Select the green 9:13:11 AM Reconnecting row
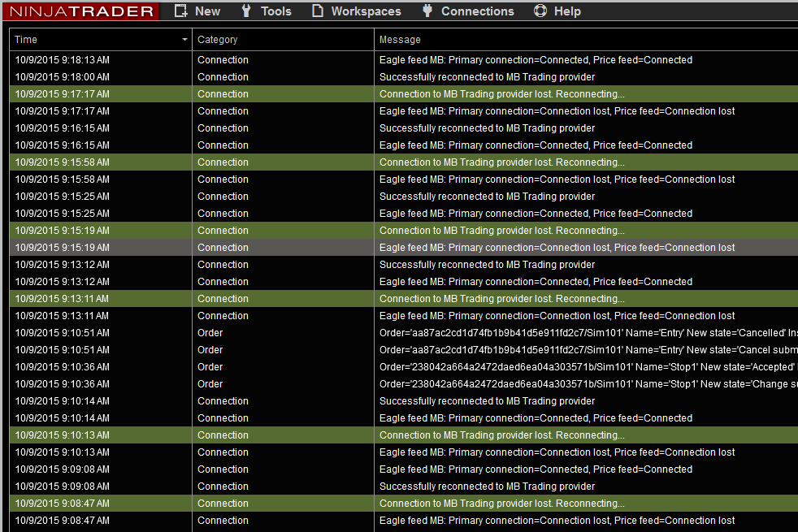Screen dimensions: 798x532 coord(404,299)
